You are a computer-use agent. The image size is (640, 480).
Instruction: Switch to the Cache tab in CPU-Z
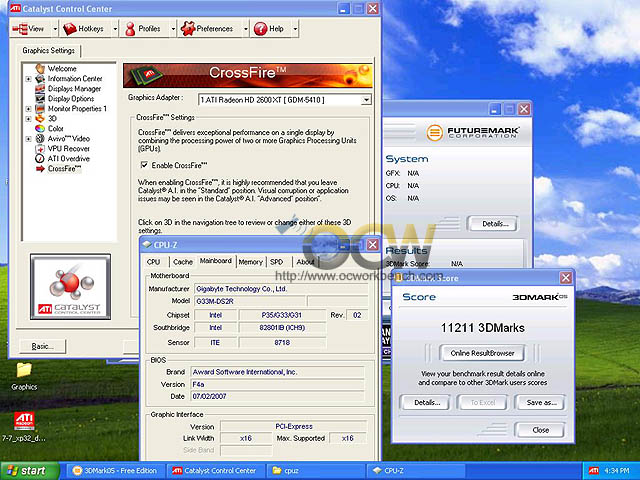pyautogui.click(x=182, y=262)
